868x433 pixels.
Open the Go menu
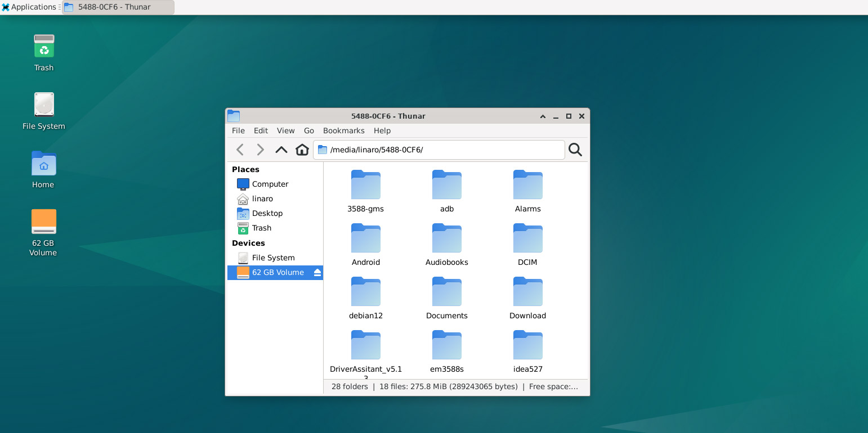pyautogui.click(x=309, y=130)
